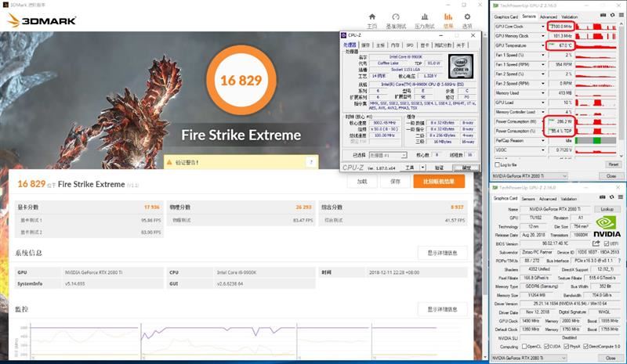The image size is (627, 364).
Task: Click Close in GPU-Z Sensors window
Action: point(611,176)
